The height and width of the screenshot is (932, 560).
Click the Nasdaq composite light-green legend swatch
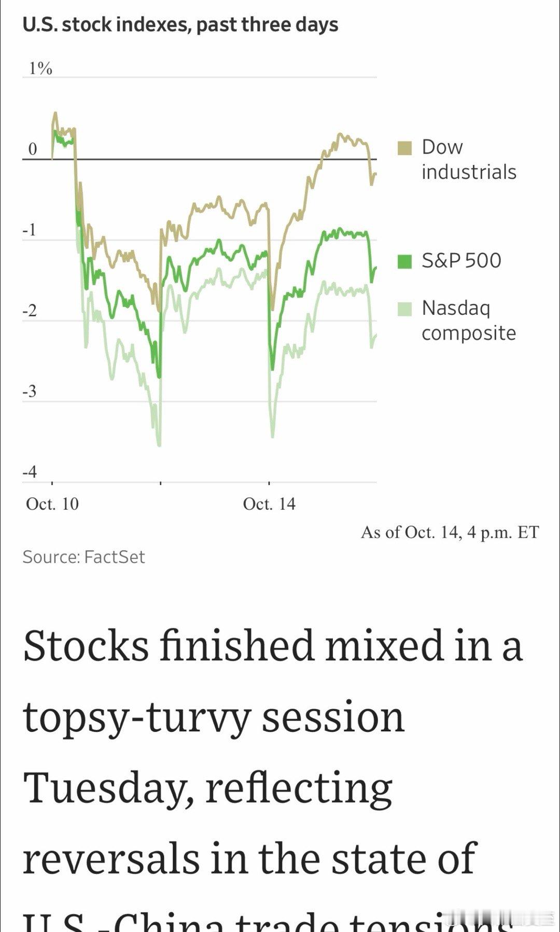point(404,309)
